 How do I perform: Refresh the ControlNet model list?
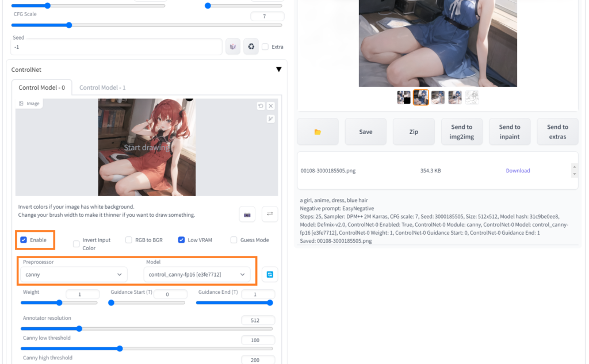click(x=270, y=274)
